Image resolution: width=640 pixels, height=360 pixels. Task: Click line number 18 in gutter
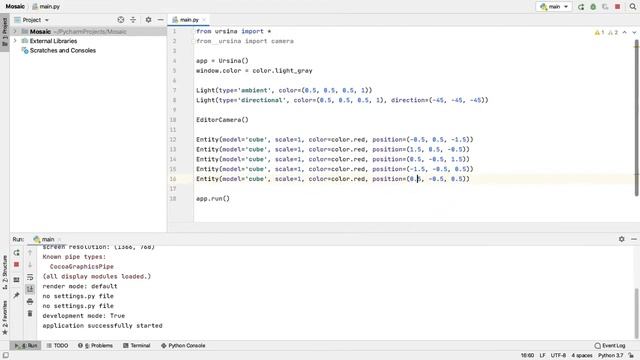tap(173, 198)
